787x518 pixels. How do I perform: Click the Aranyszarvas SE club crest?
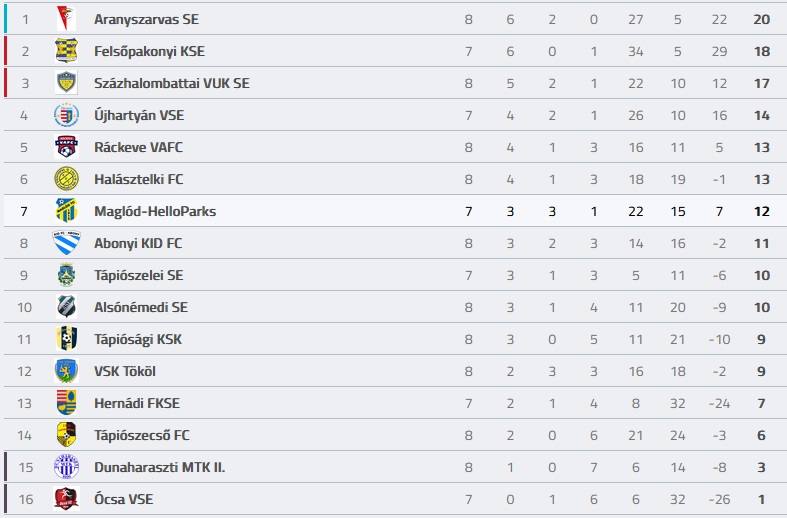pyautogui.click(x=66, y=19)
